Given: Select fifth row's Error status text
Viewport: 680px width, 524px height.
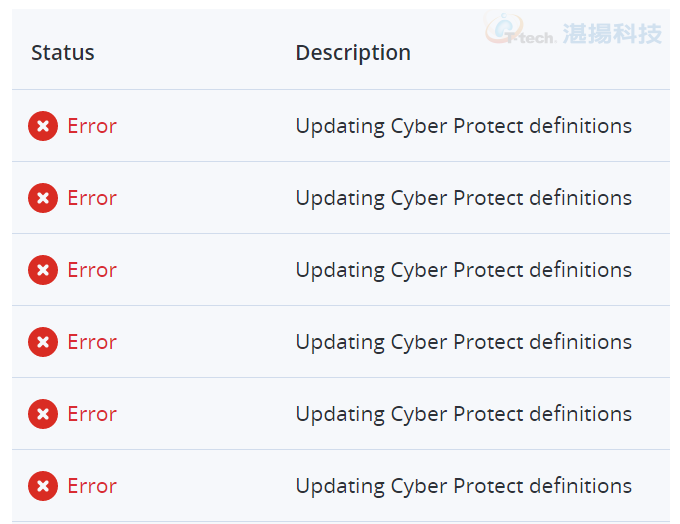Looking at the screenshot, I should [92, 414].
